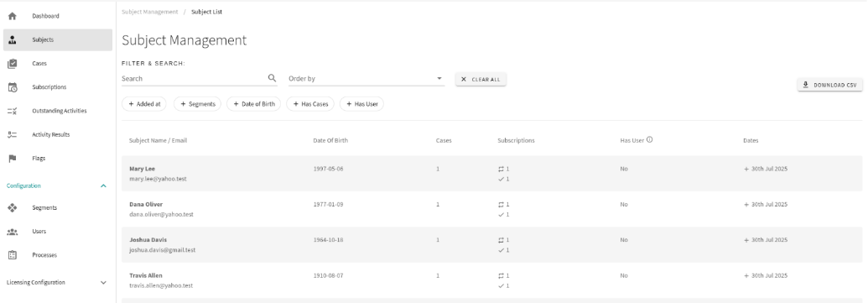Click the X icon in Clear All
The image size is (868, 303).
pyautogui.click(x=464, y=79)
